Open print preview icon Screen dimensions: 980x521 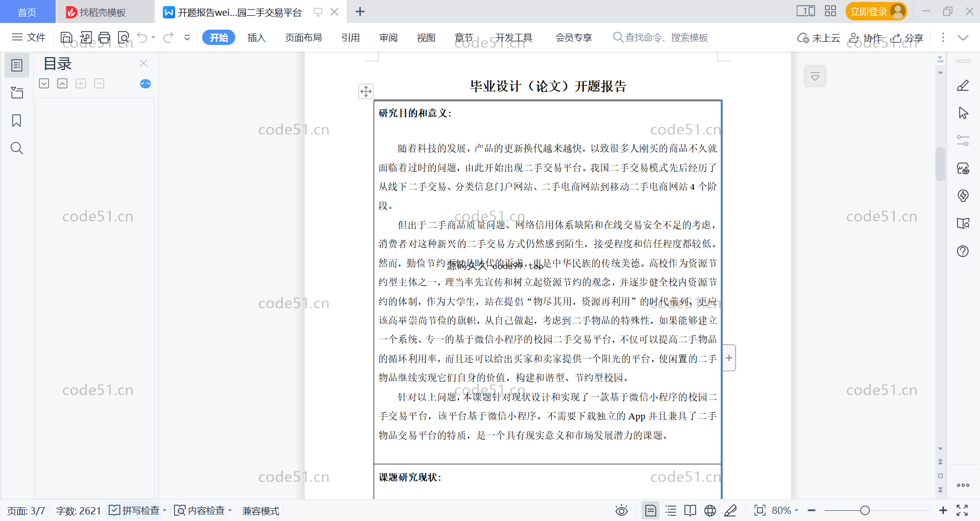point(124,37)
